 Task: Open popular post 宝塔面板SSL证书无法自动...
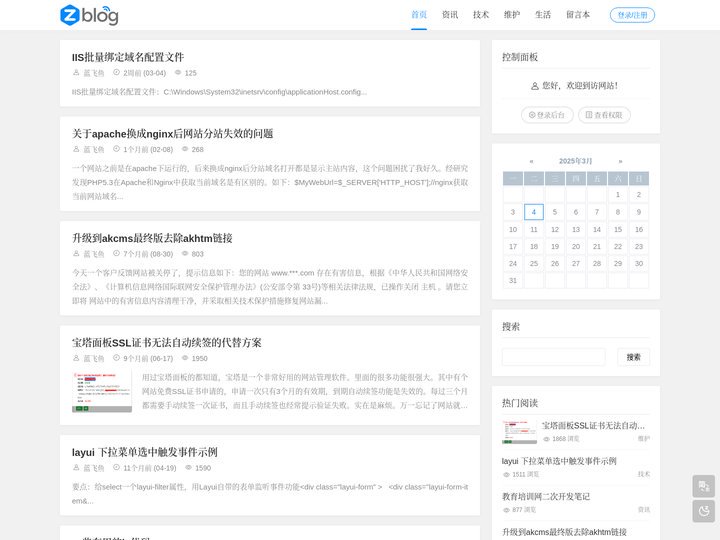point(593,426)
